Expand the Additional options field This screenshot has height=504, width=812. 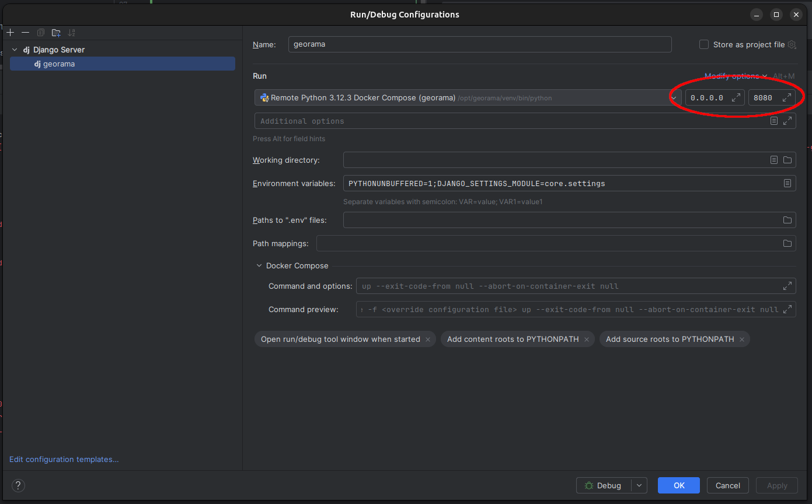(787, 121)
